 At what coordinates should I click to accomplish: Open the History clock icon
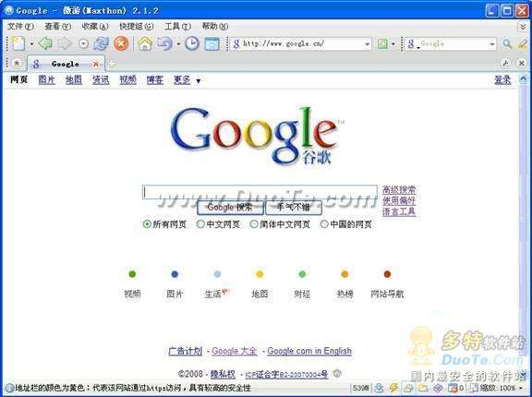[192, 43]
